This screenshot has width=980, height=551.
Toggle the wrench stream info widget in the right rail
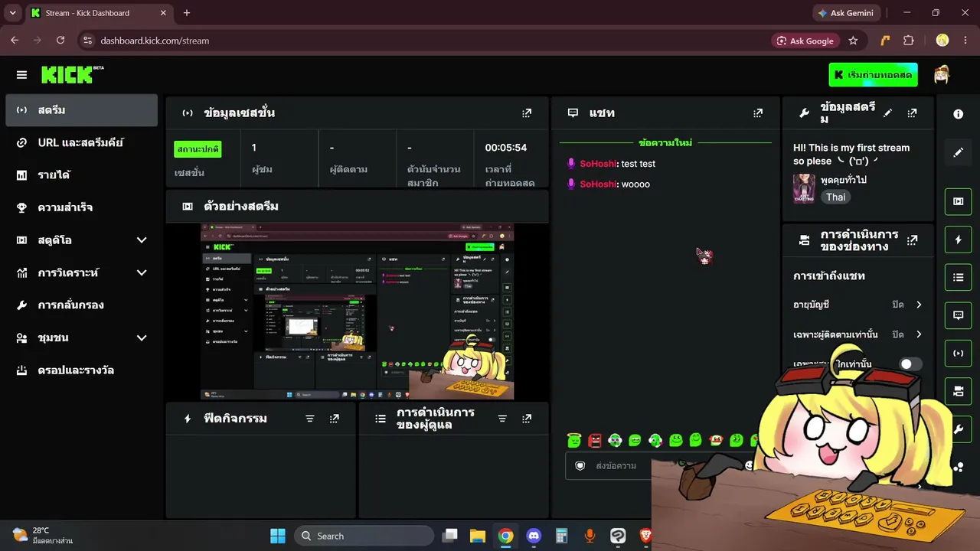click(x=958, y=429)
